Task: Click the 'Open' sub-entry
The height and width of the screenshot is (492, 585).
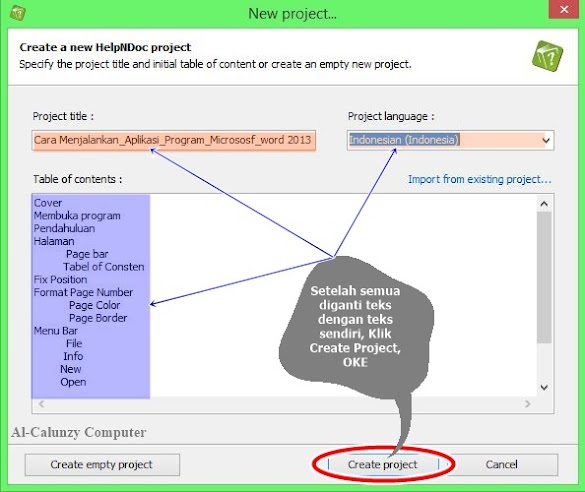Action: (73, 382)
